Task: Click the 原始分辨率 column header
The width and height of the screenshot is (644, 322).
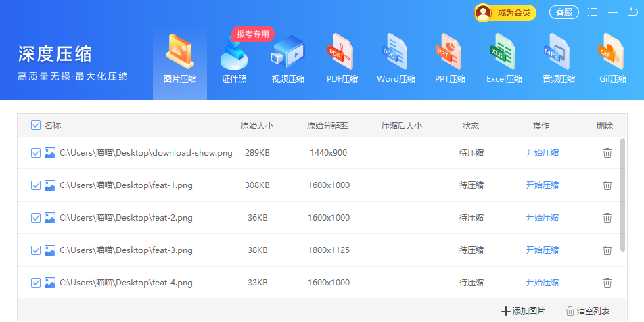Action: [327, 126]
